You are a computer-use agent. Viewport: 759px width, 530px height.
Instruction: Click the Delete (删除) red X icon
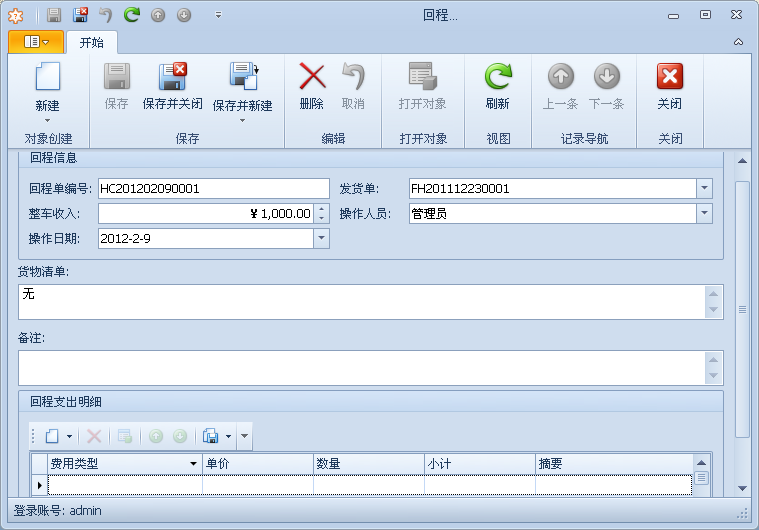click(x=312, y=76)
